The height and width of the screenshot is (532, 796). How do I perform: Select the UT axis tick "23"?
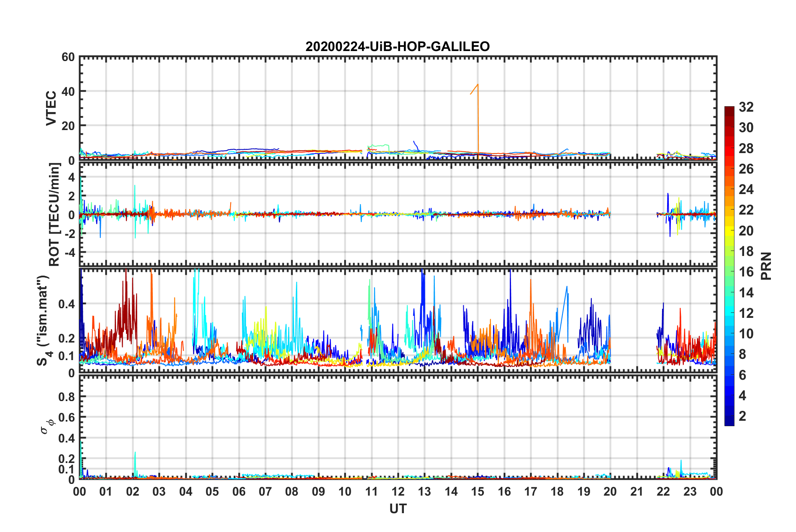coord(690,491)
